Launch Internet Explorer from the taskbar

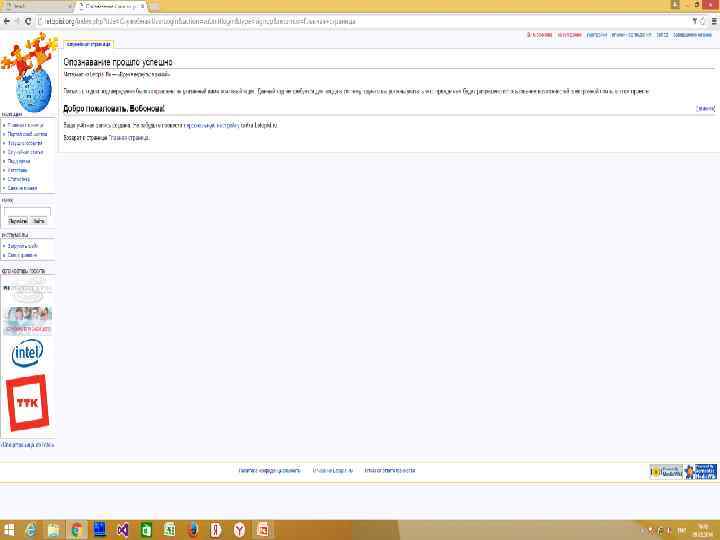31,530
